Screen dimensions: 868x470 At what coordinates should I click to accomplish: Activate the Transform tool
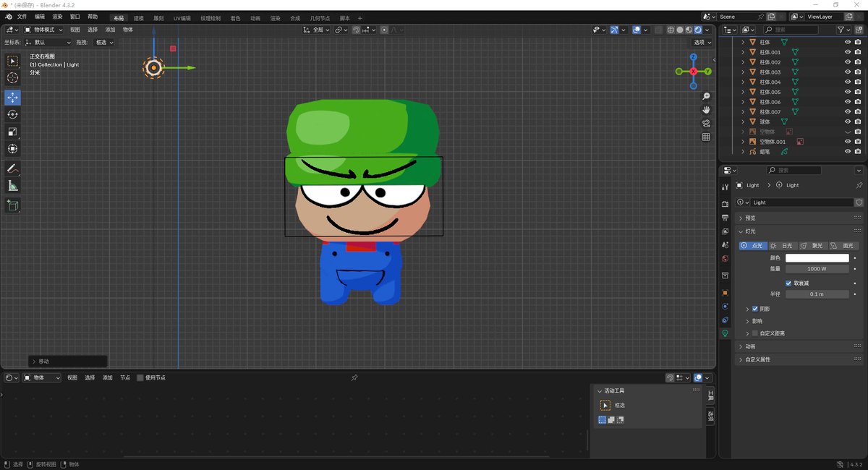coord(12,149)
